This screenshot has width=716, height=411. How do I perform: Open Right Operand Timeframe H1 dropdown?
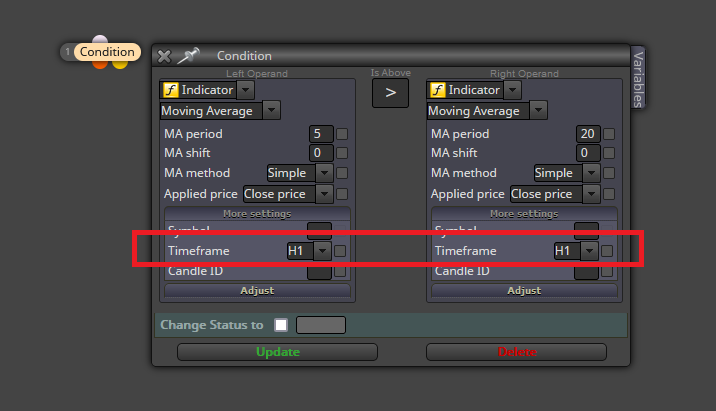click(x=590, y=251)
